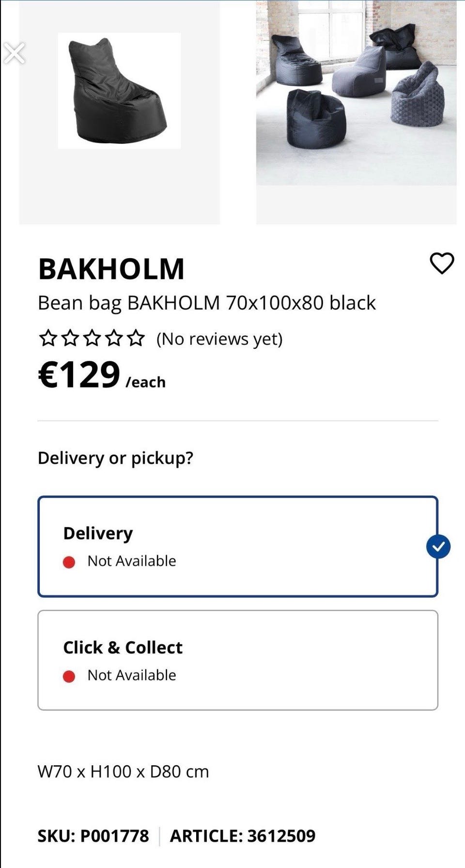Image resolution: width=465 pixels, height=868 pixels.
Task: Open the room photo with several bean bags
Action: click(356, 92)
